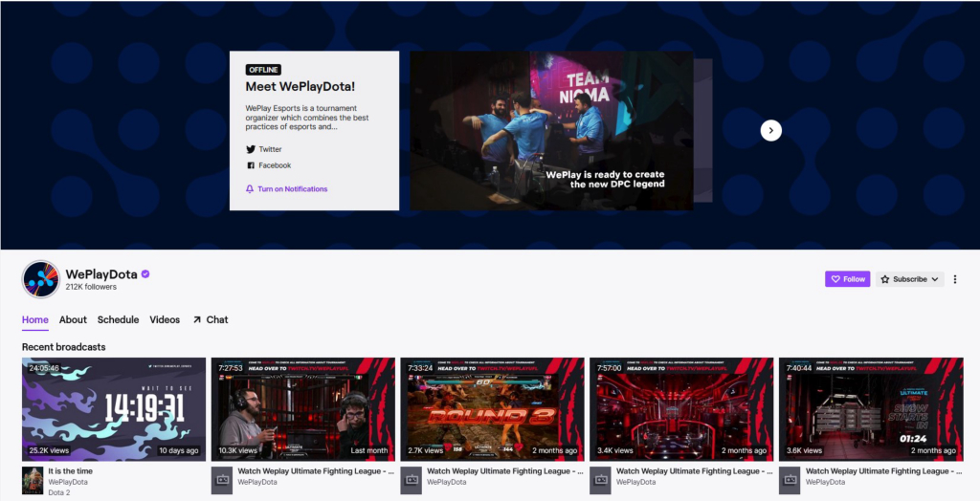Click the pop-out arrow icon beside Chat
980x501 pixels.
[x=197, y=319]
